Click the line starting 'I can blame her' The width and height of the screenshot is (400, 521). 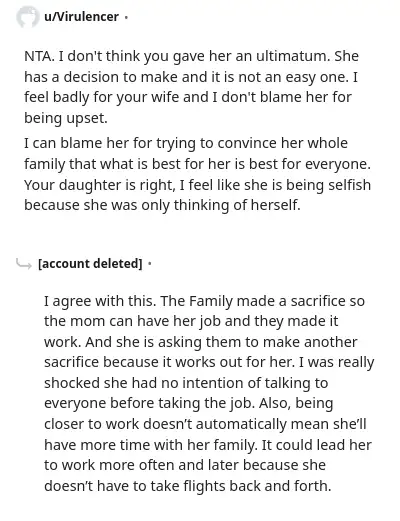pyautogui.click(x=186, y=143)
